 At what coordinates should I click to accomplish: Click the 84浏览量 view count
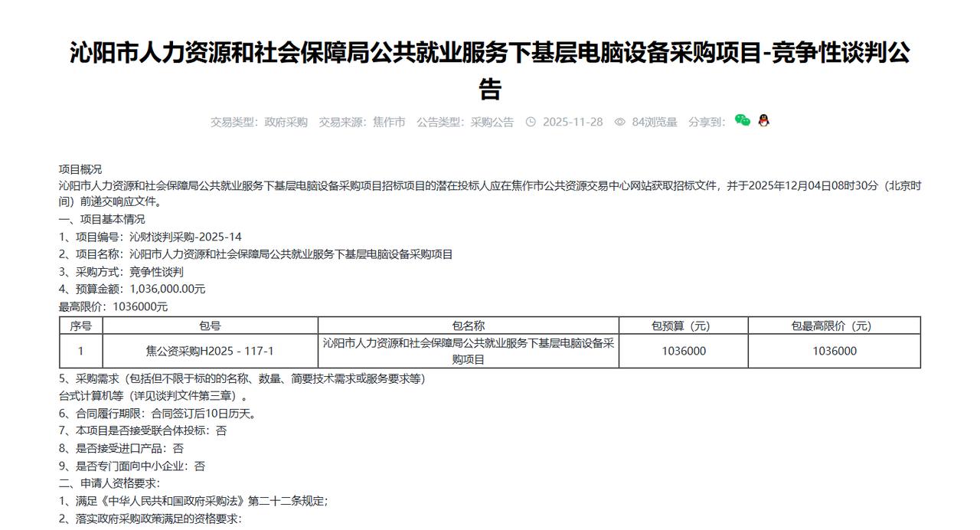tap(655, 122)
